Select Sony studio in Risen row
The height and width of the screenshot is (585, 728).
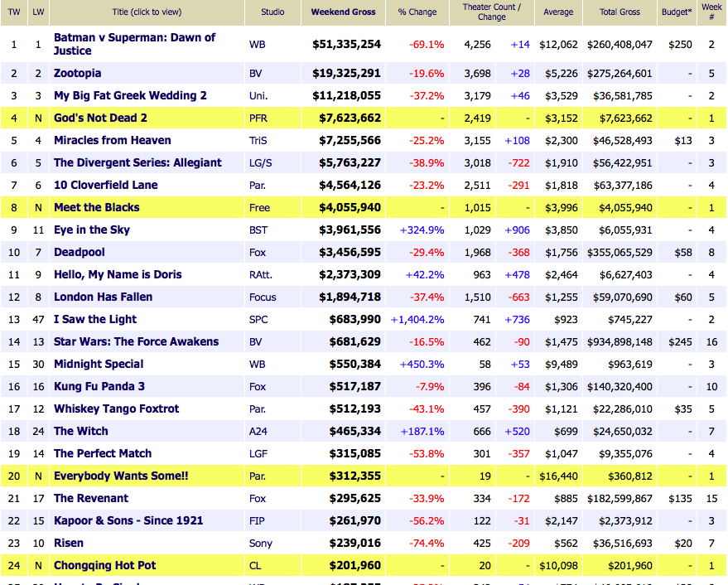(x=260, y=544)
